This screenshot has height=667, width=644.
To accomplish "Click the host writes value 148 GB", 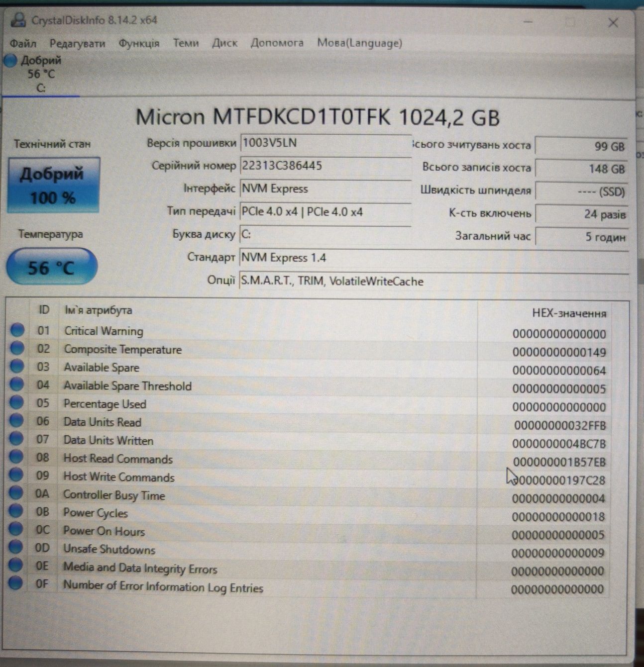I will coord(581,169).
